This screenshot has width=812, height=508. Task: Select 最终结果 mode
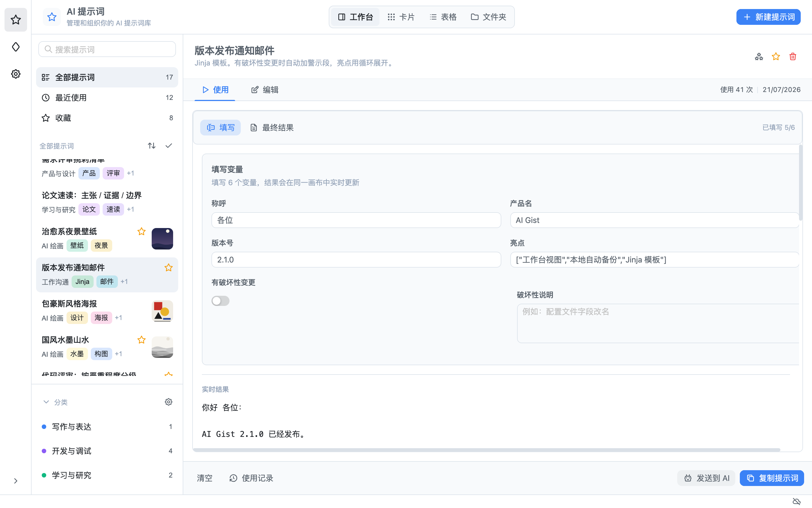coord(272,128)
